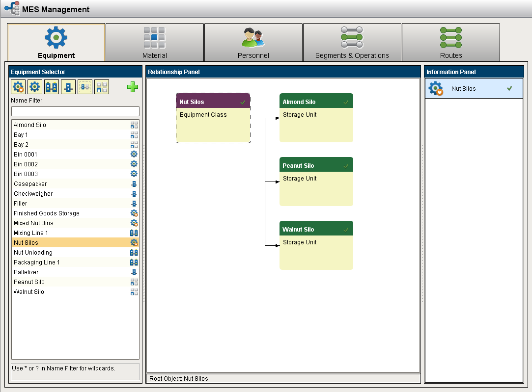Click the line icon beside Nut Unloading
Viewport: 532px width, 392px height.
click(x=134, y=253)
